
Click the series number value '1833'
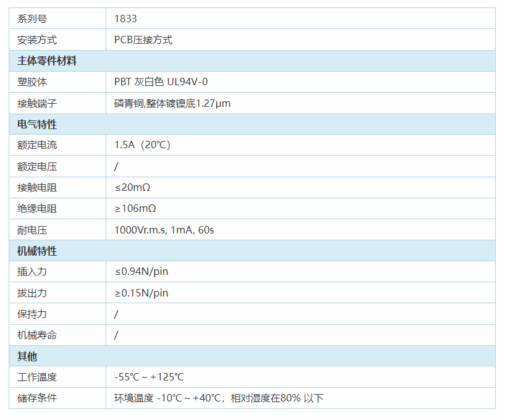[125, 19]
